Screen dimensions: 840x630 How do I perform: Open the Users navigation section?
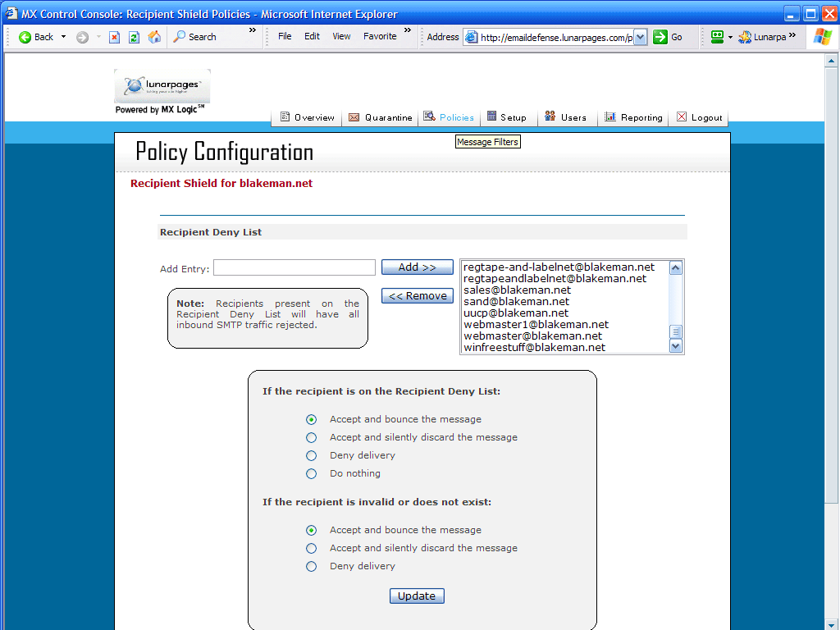(566, 117)
